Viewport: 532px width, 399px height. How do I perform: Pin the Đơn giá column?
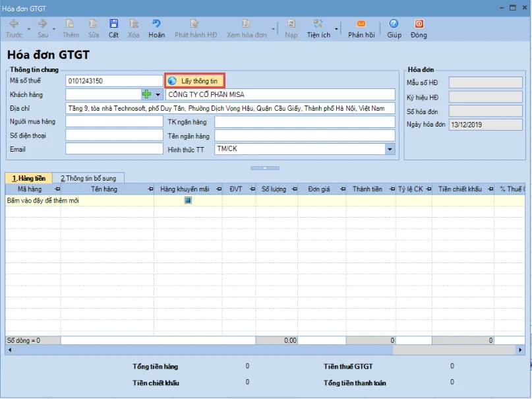[343, 189]
